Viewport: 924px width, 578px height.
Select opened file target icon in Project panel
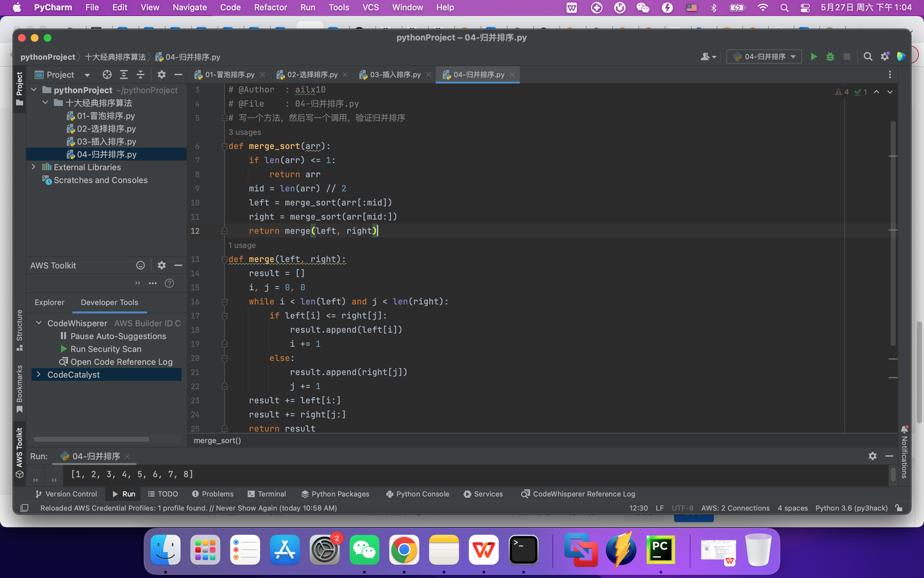pyautogui.click(x=107, y=74)
